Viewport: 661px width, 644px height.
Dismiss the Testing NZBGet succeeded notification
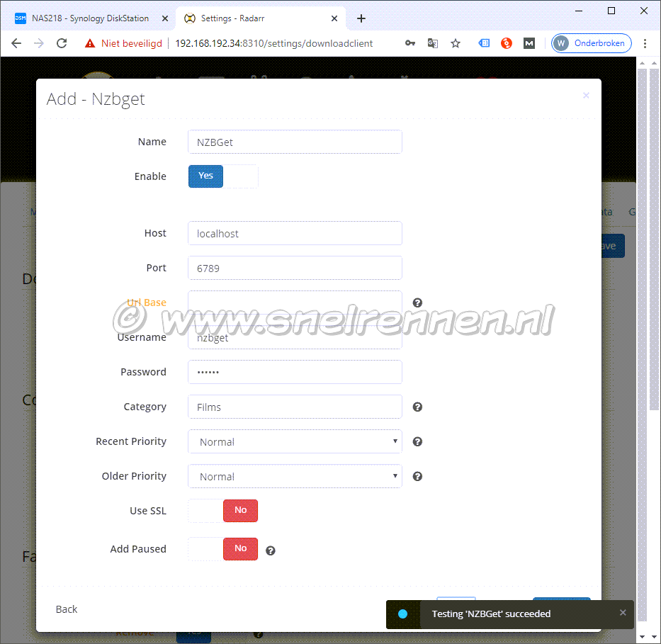click(623, 613)
